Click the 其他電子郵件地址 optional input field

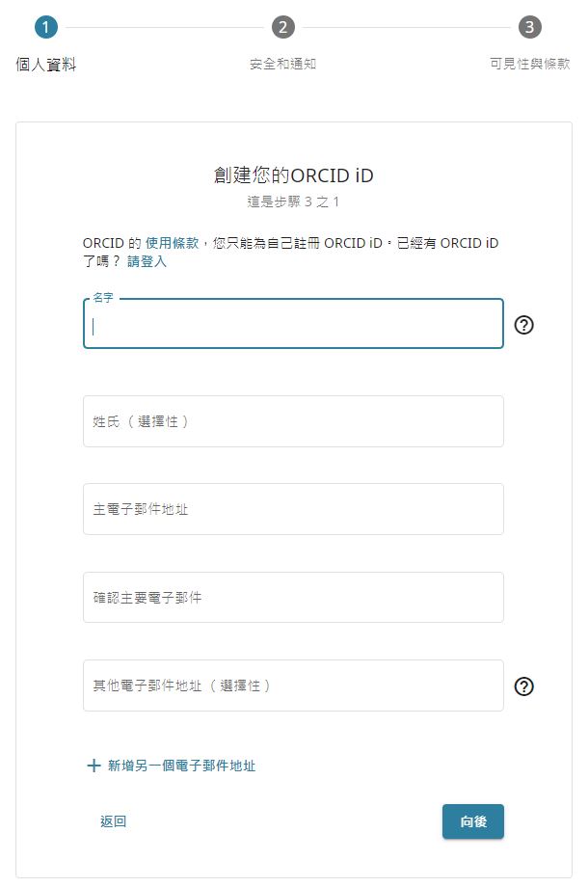point(293,686)
